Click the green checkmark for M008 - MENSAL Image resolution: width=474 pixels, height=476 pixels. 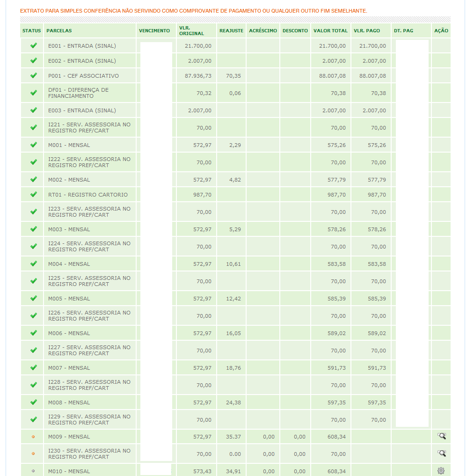coord(33,402)
